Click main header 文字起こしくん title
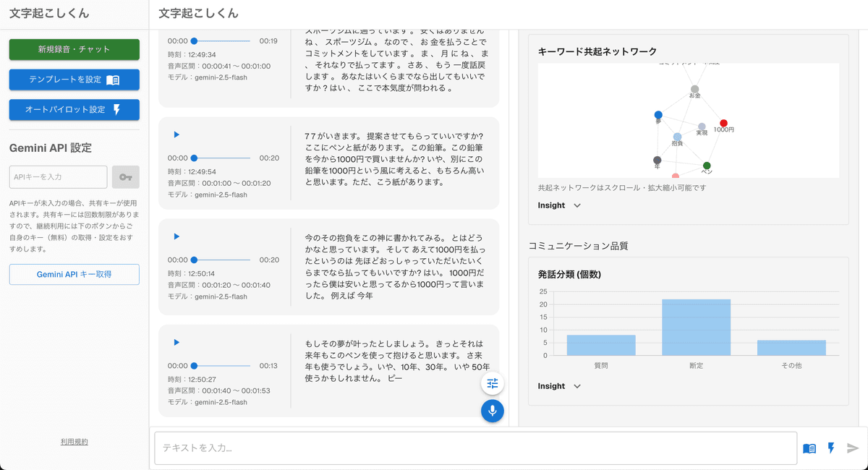868x470 pixels. pyautogui.click(x=198, y=13)
